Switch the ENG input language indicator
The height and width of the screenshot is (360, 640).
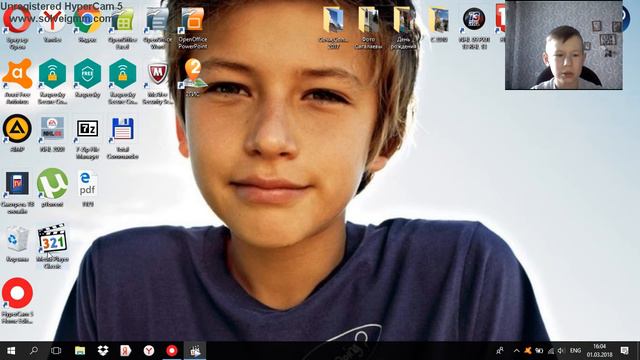coord(576,351)
